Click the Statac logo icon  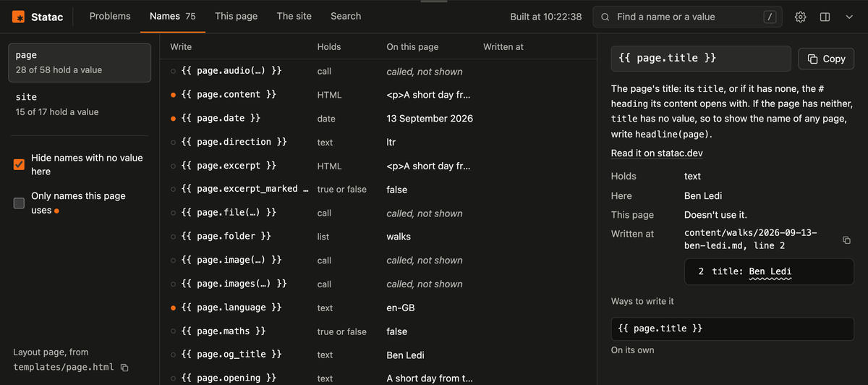19,17
